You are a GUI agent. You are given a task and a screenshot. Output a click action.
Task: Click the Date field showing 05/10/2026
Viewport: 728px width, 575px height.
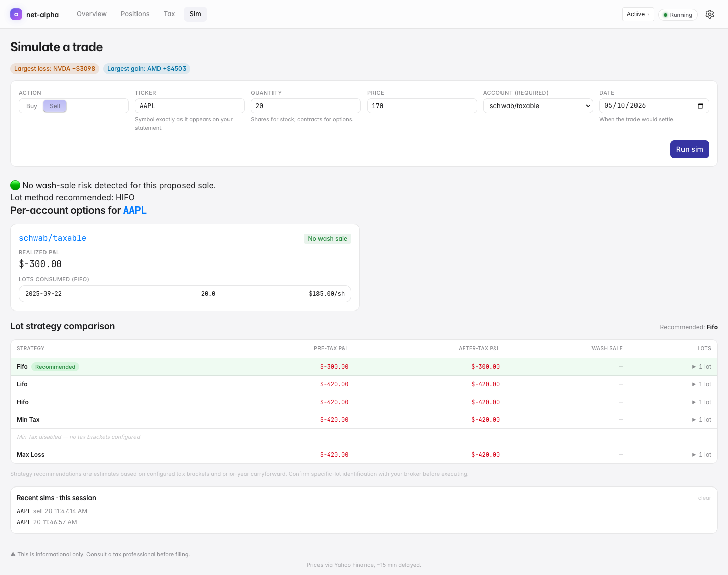[x=654, y=106]
